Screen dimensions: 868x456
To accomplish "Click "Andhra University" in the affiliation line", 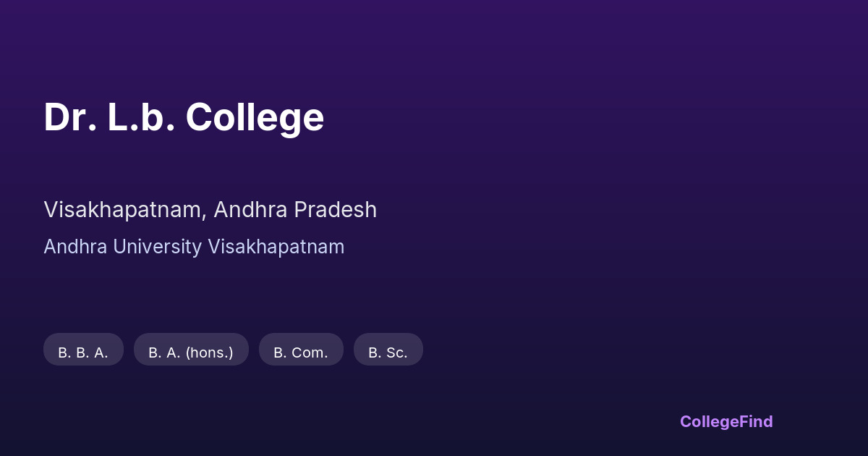I will coord(123,247).
